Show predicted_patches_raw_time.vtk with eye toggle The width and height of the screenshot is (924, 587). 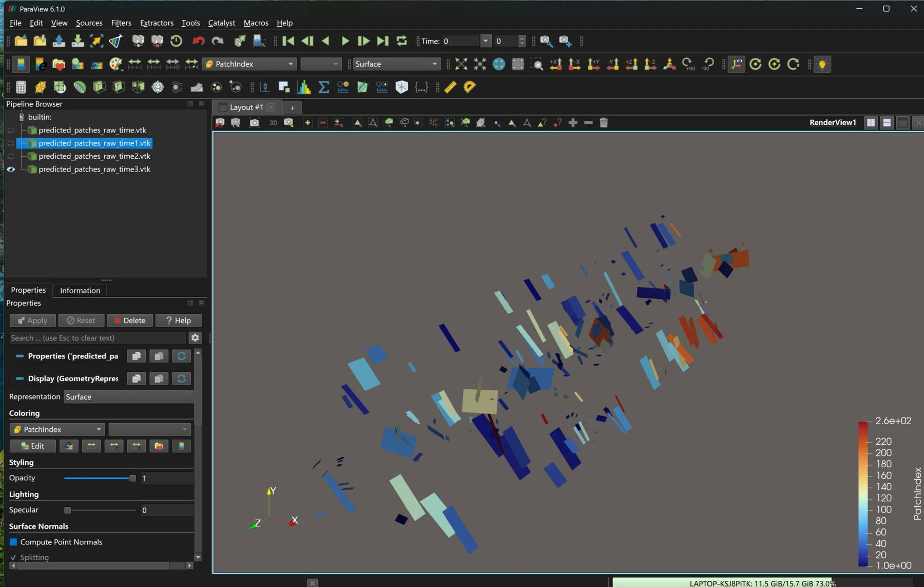click(11, 130)
